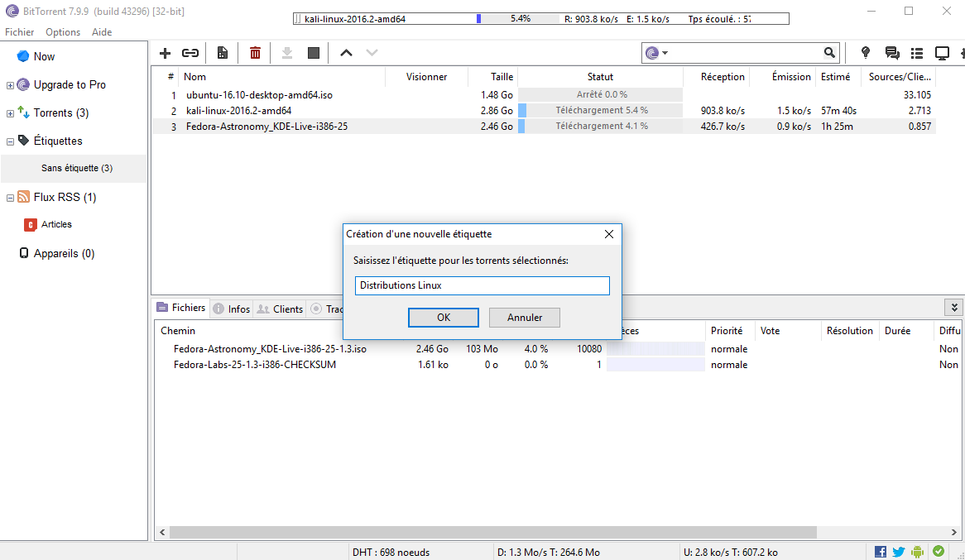
Task: Open the Fichier menu
Action: coord(20,32)
